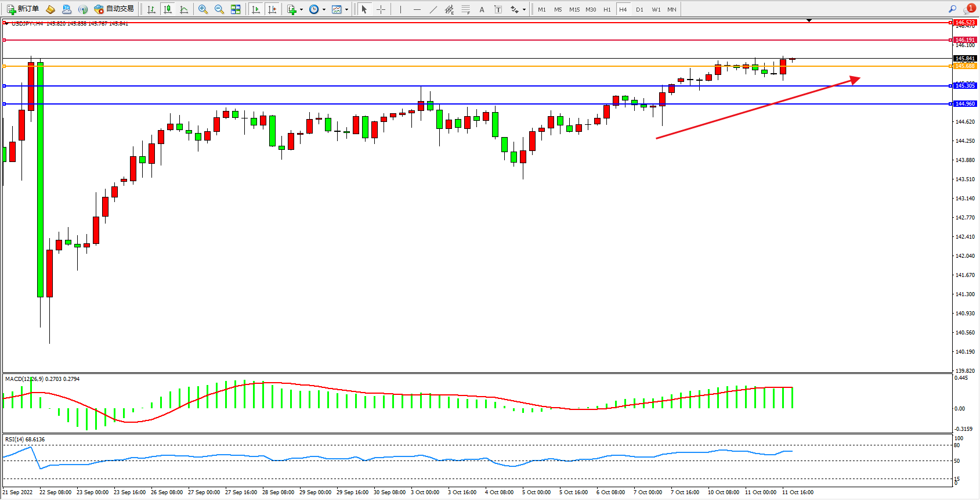Image resolution: width=980 pixels, height=500 pixels.
Task: Open the indicators list dropdown arrow
Action: [301, 10]
